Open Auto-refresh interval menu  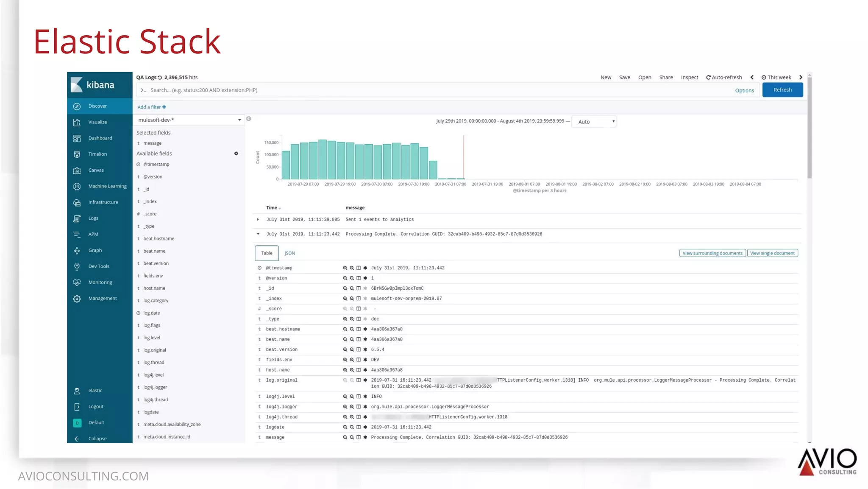(724, 77)
